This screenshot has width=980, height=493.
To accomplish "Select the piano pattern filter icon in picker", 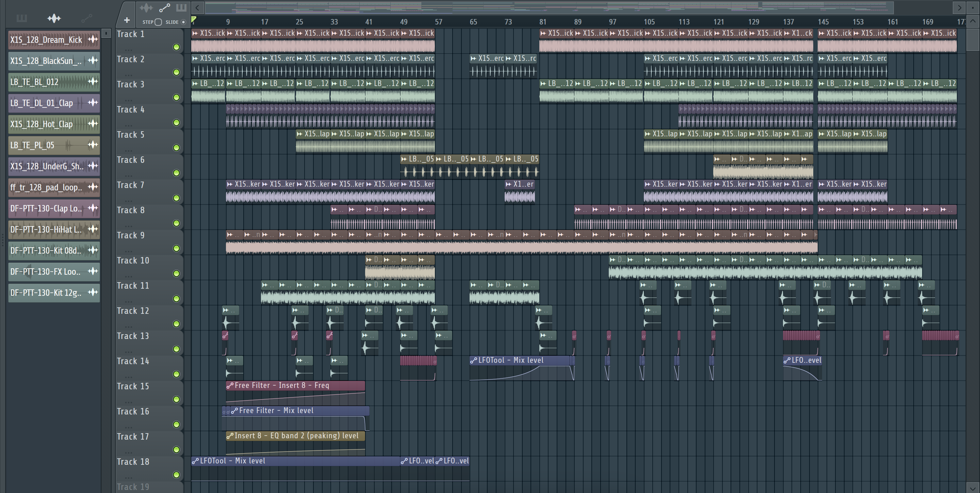I will [x=22, y=18].
